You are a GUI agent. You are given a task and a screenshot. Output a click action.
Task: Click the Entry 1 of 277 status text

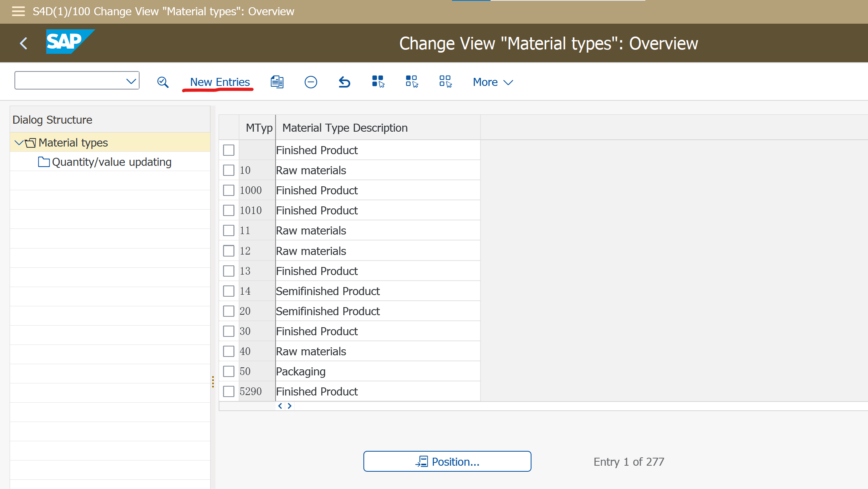coord(629,462)
